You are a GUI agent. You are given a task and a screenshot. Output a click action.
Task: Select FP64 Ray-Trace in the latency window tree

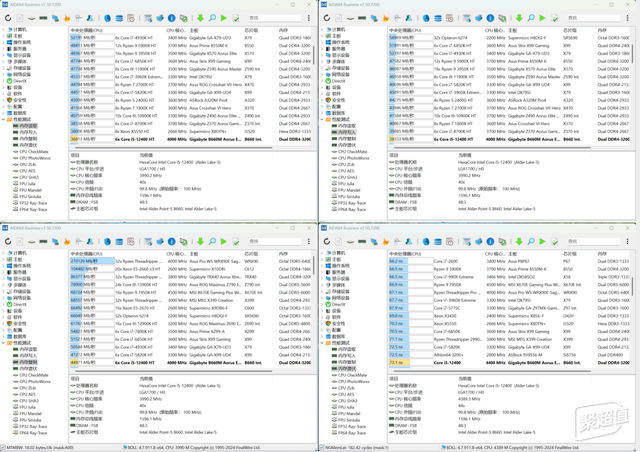tap(351, 433)
